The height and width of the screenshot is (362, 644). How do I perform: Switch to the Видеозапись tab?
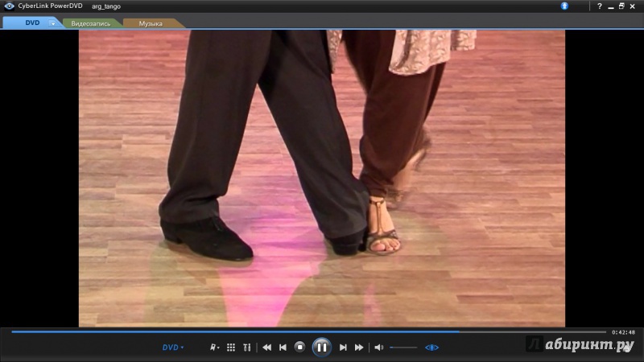[x=91, y=23]
